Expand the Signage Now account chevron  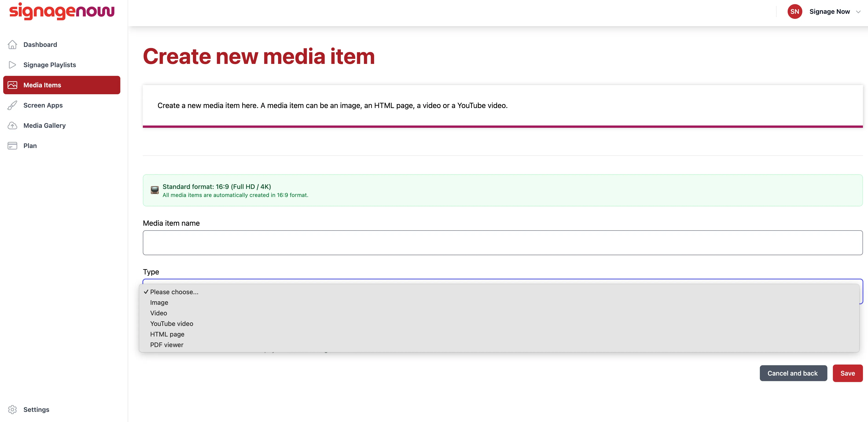pyautogui.click(x=858, y=12)
